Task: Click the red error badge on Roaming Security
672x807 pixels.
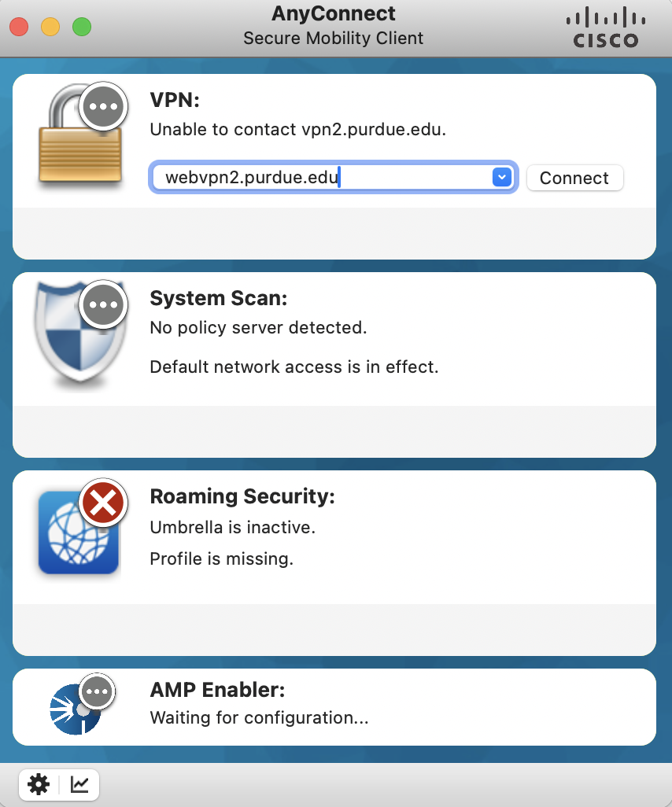Action: 102,503
